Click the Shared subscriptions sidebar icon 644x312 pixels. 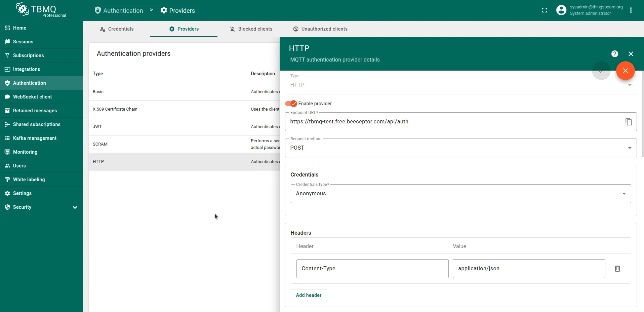[7, 124]
